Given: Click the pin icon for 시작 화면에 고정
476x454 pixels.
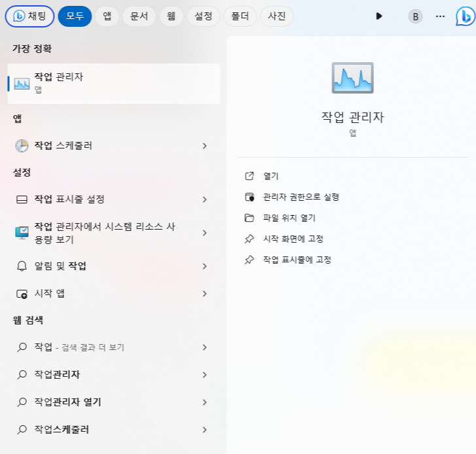Looking at the screenshot, I should 249,239.
